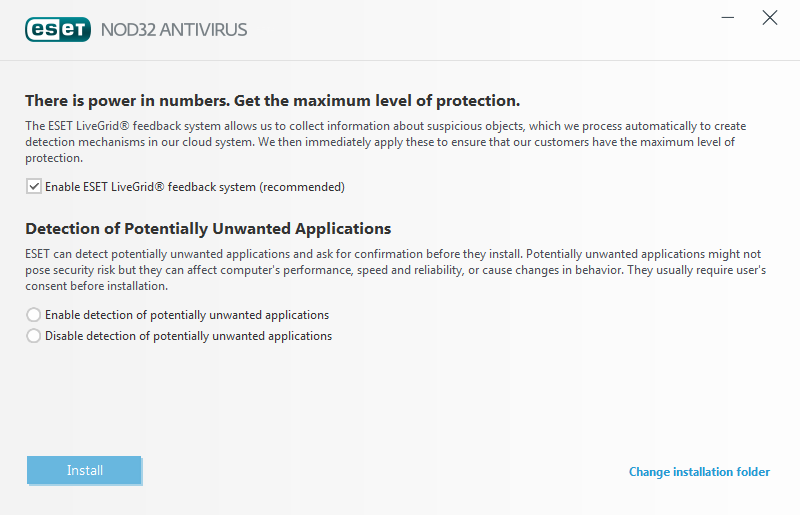Click the 'Detection of Potentially Unwanted Applications' heading

[208, 229]
